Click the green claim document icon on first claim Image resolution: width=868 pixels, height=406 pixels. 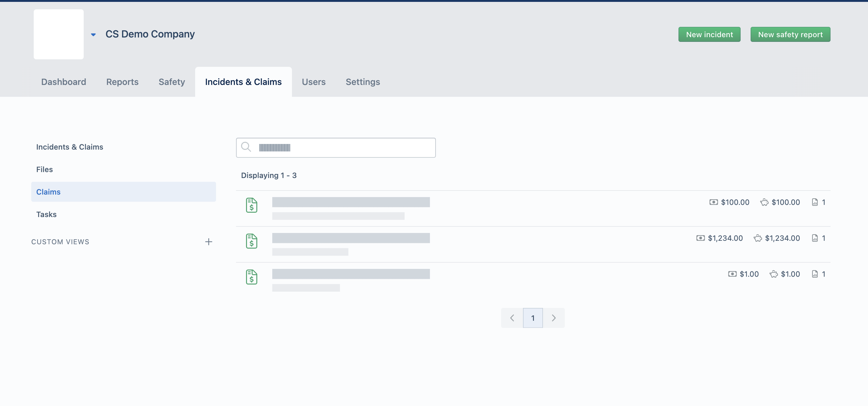tap(251, 205)
